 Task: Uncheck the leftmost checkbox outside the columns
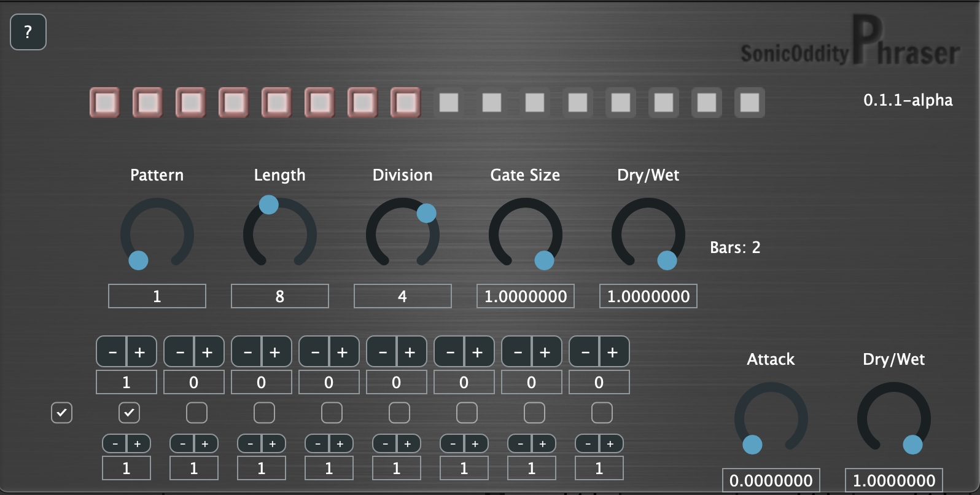point(61,413)
